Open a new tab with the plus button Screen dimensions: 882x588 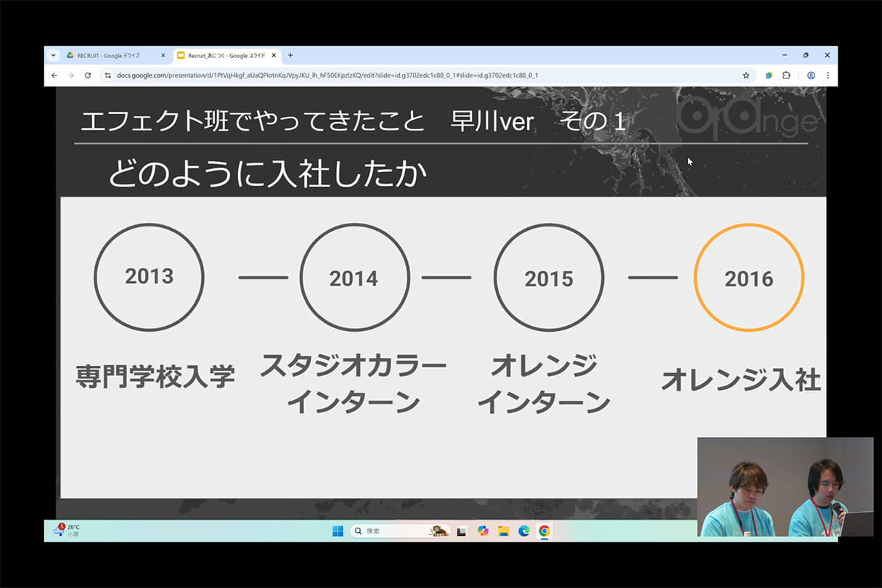tap(290, 55)
